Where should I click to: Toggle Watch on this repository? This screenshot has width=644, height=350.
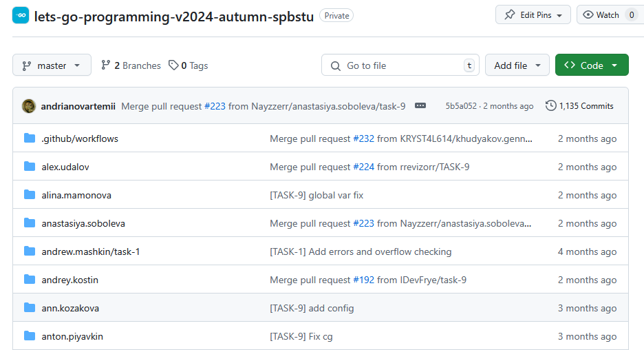(600, 15)
